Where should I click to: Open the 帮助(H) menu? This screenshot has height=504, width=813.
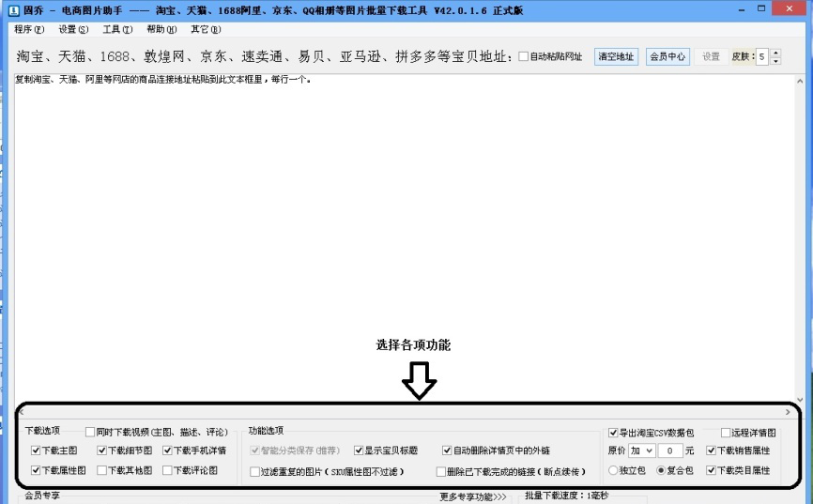click(161, 29)
